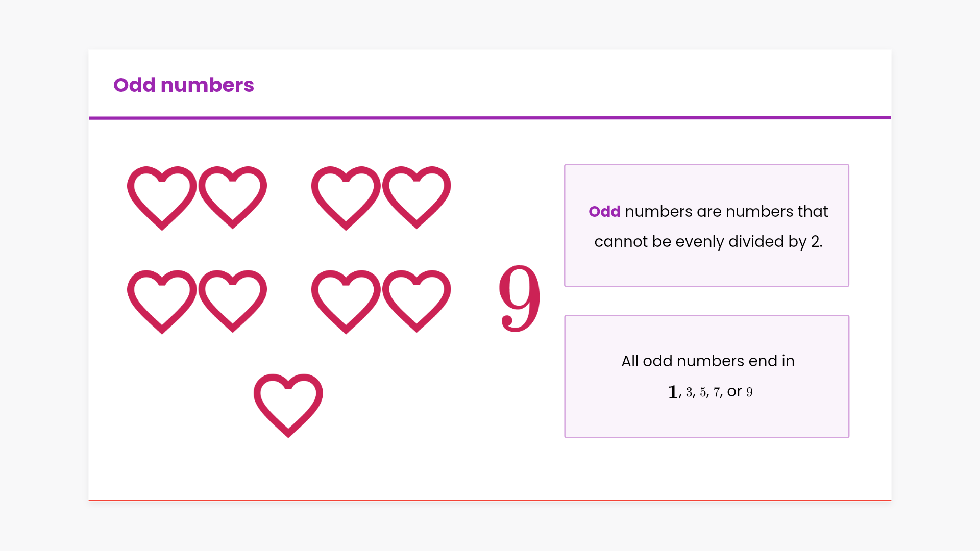Select the last heart in the top row
Screen dimensions: 980x551
tap(416, 197)
